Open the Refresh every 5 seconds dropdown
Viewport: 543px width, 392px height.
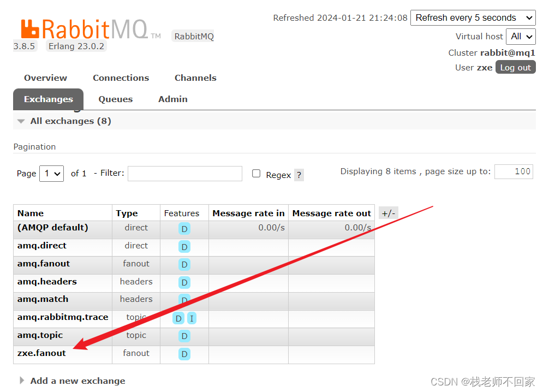[x=473, y=17]
